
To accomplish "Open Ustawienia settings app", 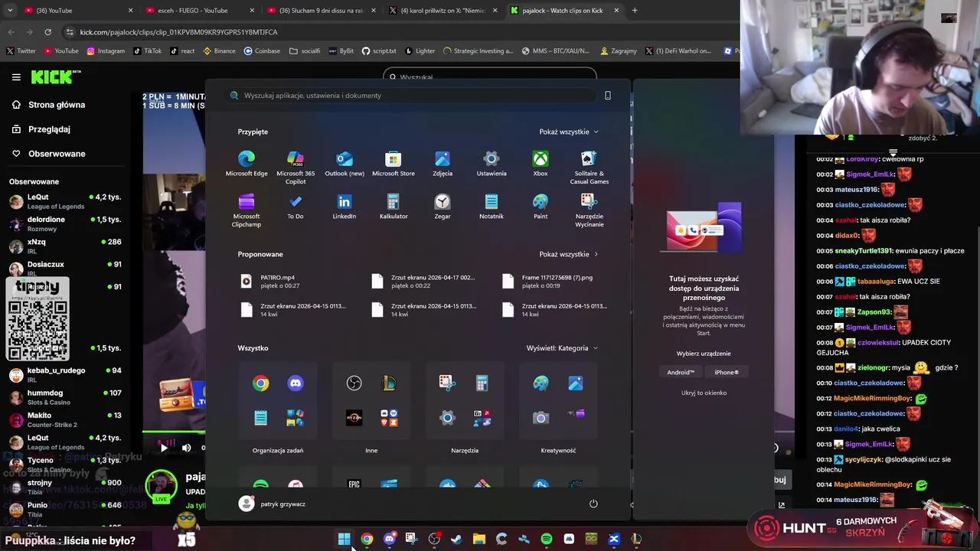I will (x=492, y=164).
